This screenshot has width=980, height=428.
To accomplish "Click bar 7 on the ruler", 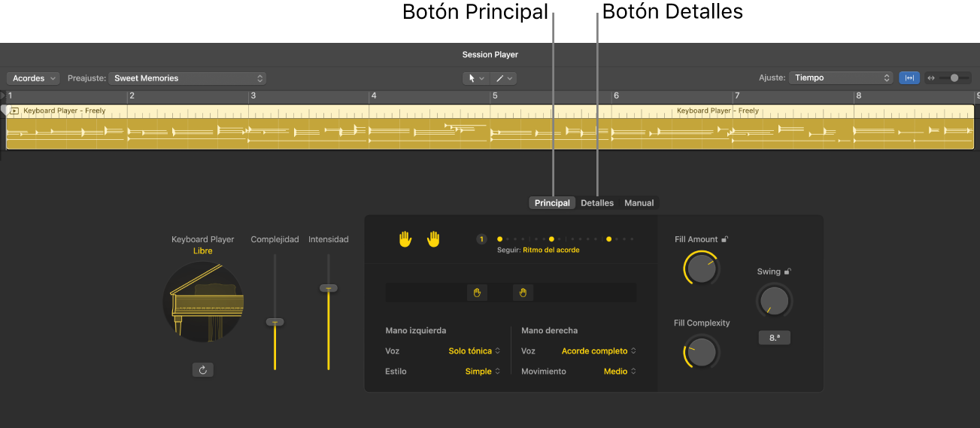I will [x=737, y=96].
